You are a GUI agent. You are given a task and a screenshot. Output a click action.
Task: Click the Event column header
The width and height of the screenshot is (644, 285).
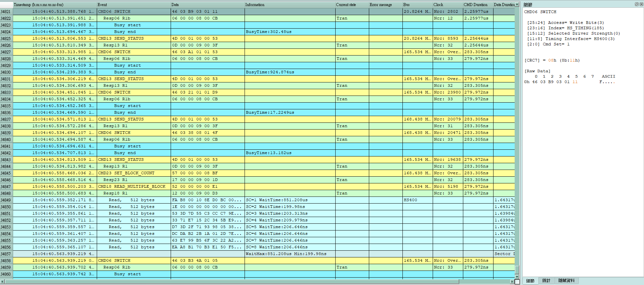(x=134, y=5)
